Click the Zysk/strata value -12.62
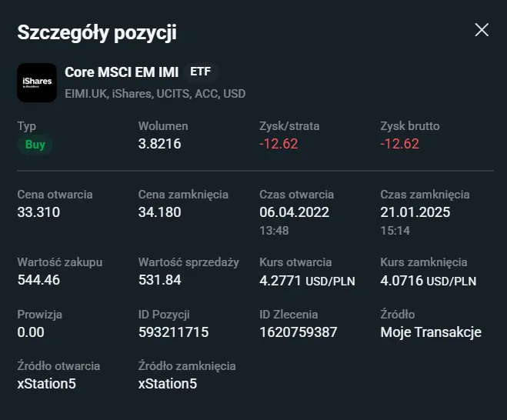The height and width of the screenshot is (420, 507). tap(279, 144)
